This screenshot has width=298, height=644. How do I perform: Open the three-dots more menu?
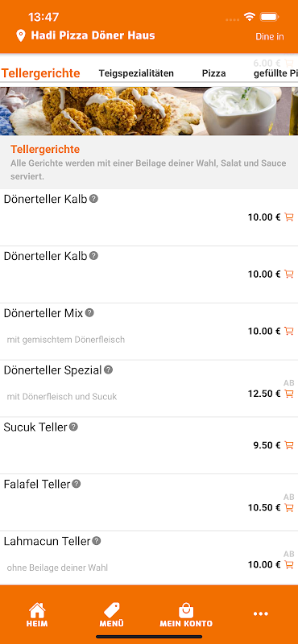pyautogui.click(x=261, y=614)
